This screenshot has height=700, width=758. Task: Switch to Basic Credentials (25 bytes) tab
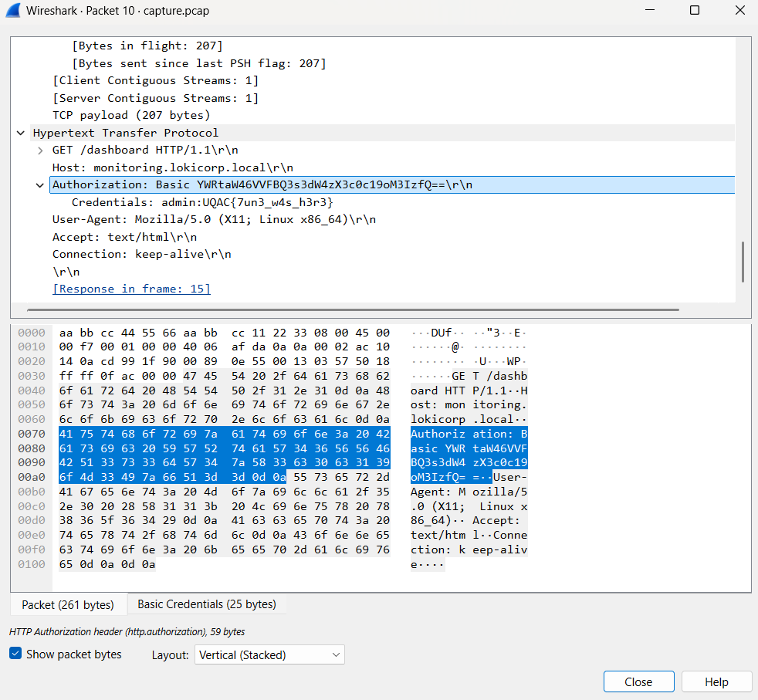[x=207, y=604]
